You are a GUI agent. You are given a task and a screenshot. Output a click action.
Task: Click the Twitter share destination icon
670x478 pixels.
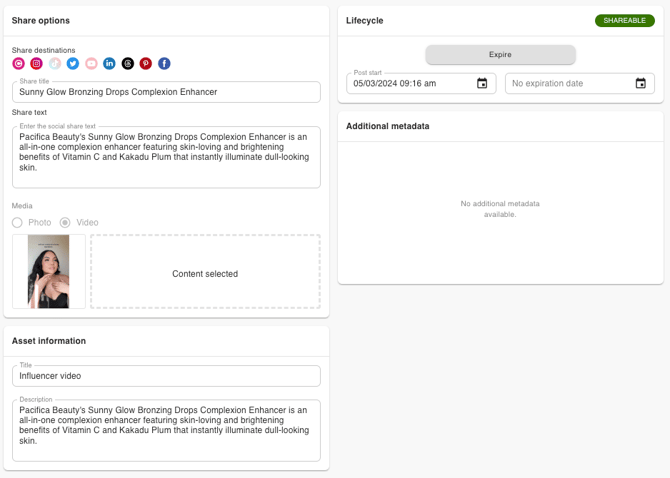(73, 64)
